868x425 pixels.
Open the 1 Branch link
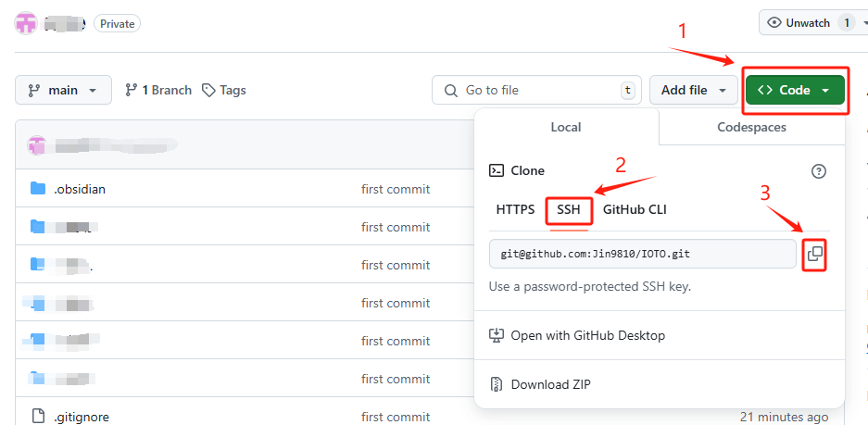click(158, 90)
